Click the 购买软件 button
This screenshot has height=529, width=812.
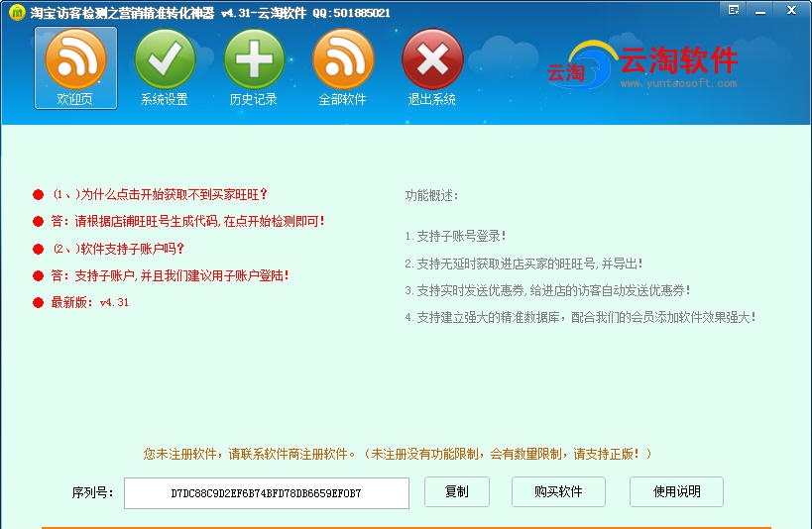558,491
